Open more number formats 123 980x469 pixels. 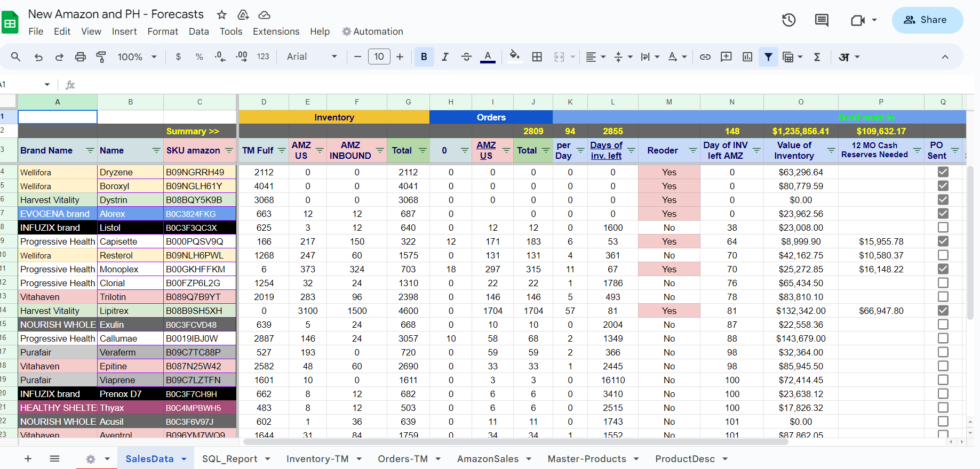coord(263,56)
